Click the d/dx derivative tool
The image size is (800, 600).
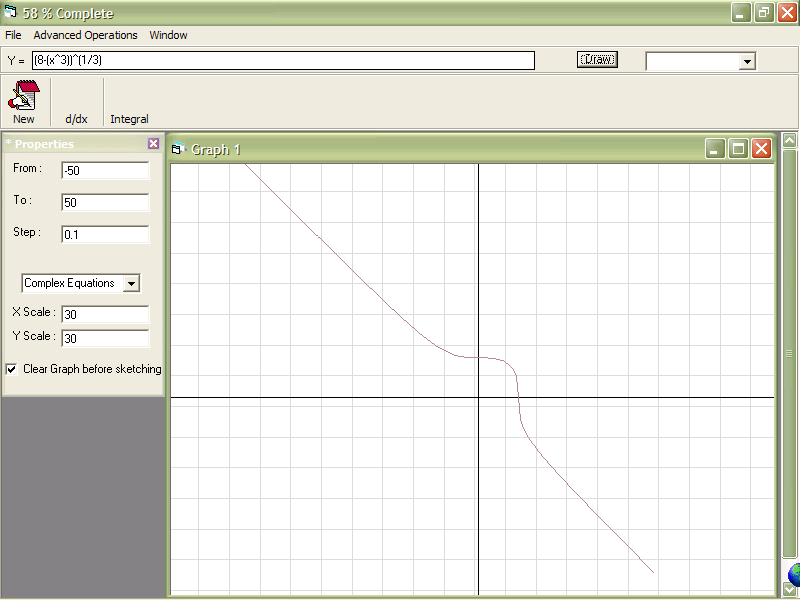(x=76, y=119)
